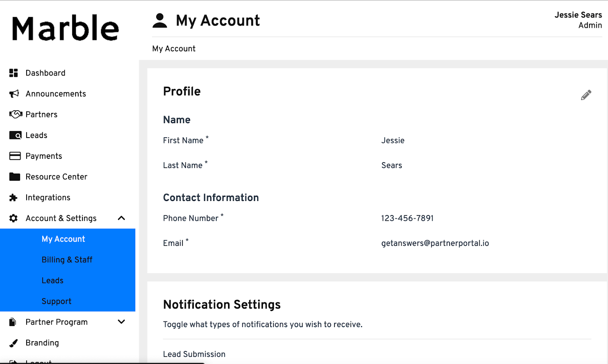Viewport: 608px width, 364px height.
Task: Expand the Partner Program section chevron
Action: click(x=122, y=322)
